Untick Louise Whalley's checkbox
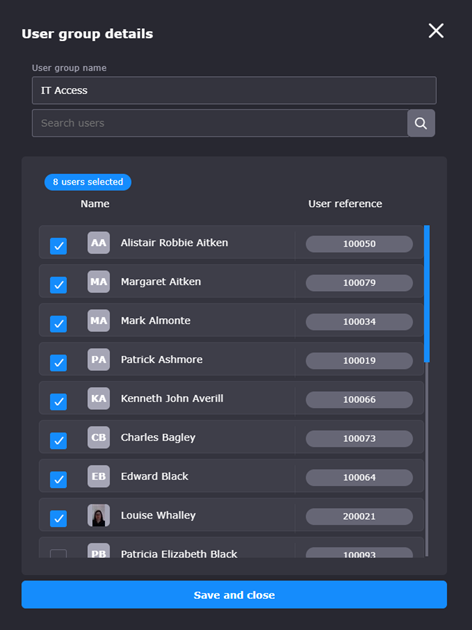 [58, 519]
